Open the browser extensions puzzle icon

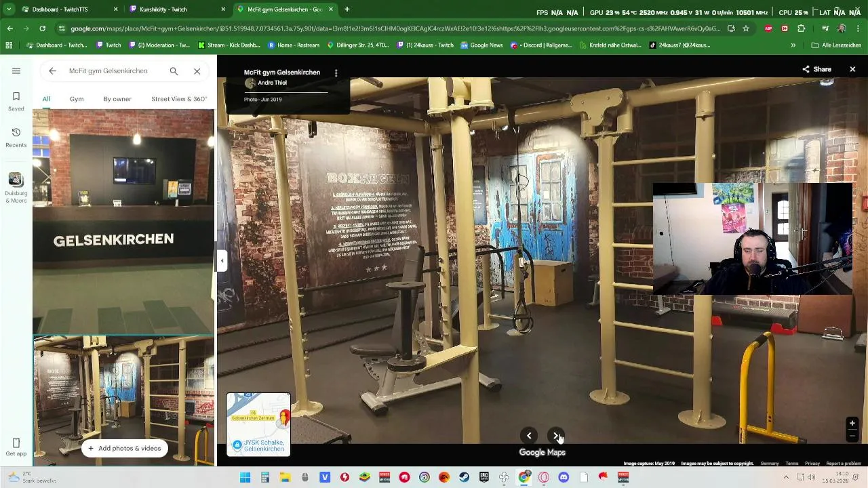(x=802, y=28)
